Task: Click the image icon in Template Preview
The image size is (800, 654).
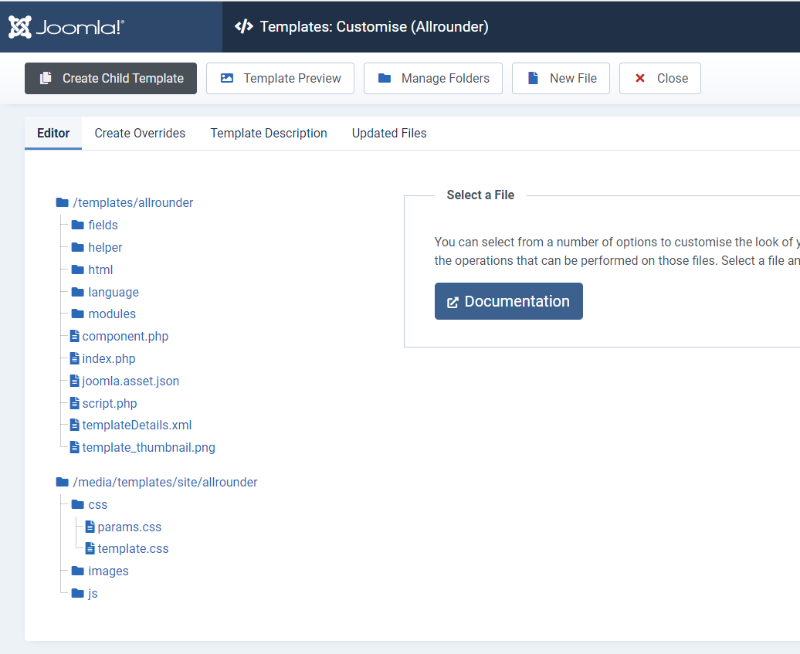Action: pos(227,78)
